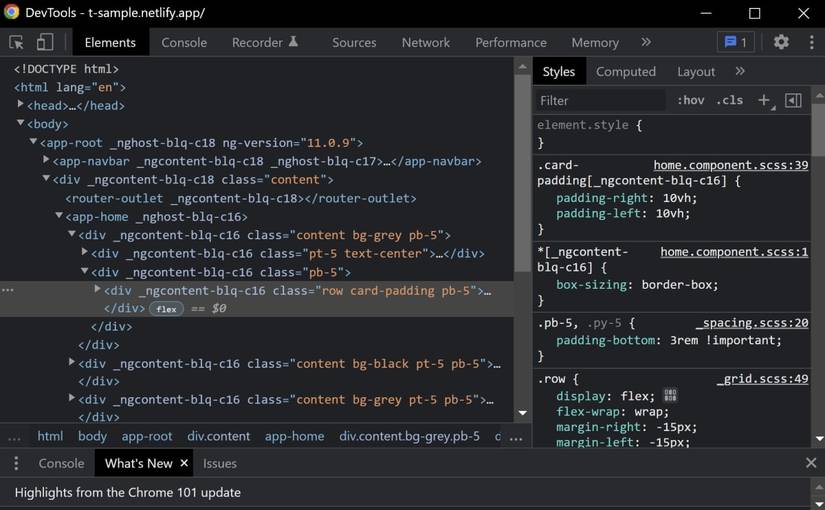Toggle the computed styles sidebar icon
Viewport: 825px width, 510px height.
[793, 100]
